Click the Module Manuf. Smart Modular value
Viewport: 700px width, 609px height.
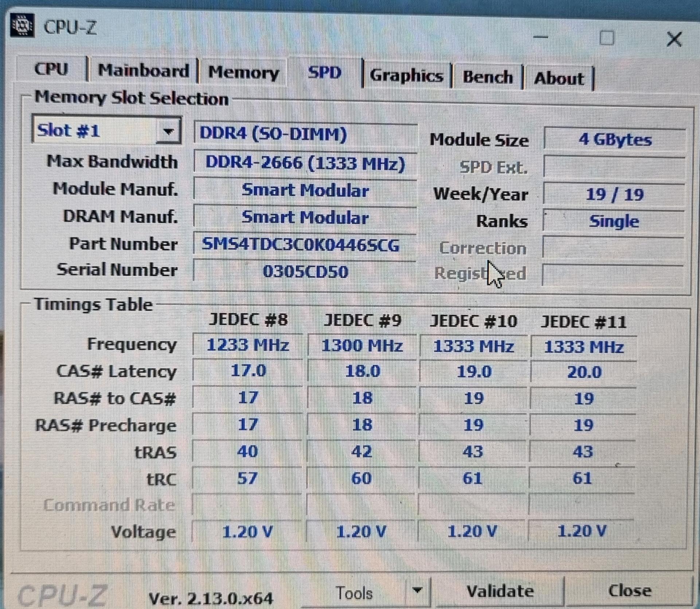tap(305, 190)
